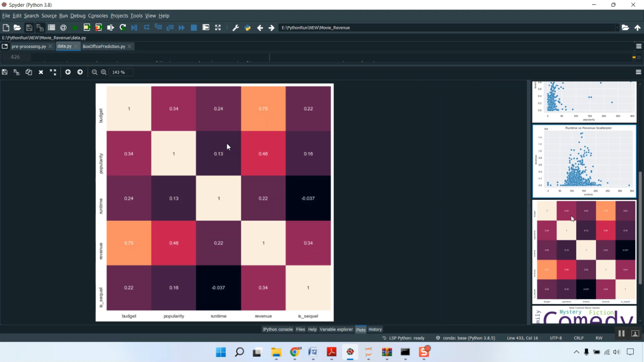Show the previous plot with the left arrow
Image resolution: width=644 pixels, height=362 pixels.
[68, 72]
